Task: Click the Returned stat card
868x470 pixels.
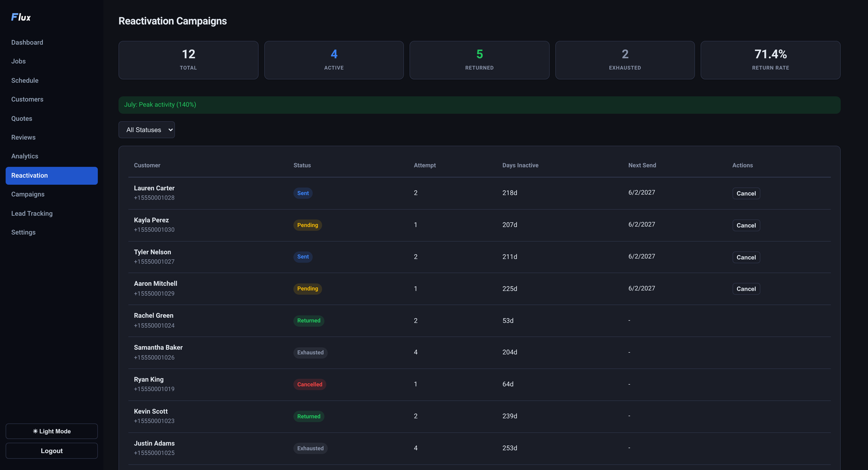Action: 479,60
